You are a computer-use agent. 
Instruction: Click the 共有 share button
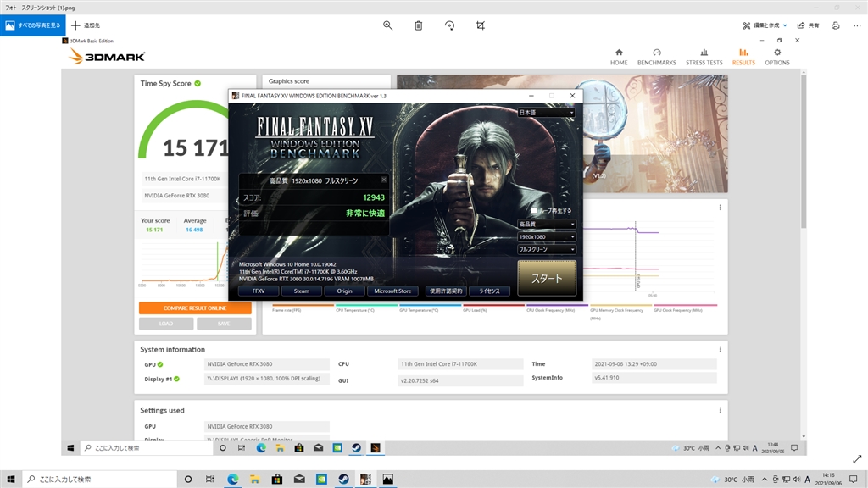click(808, 25)
